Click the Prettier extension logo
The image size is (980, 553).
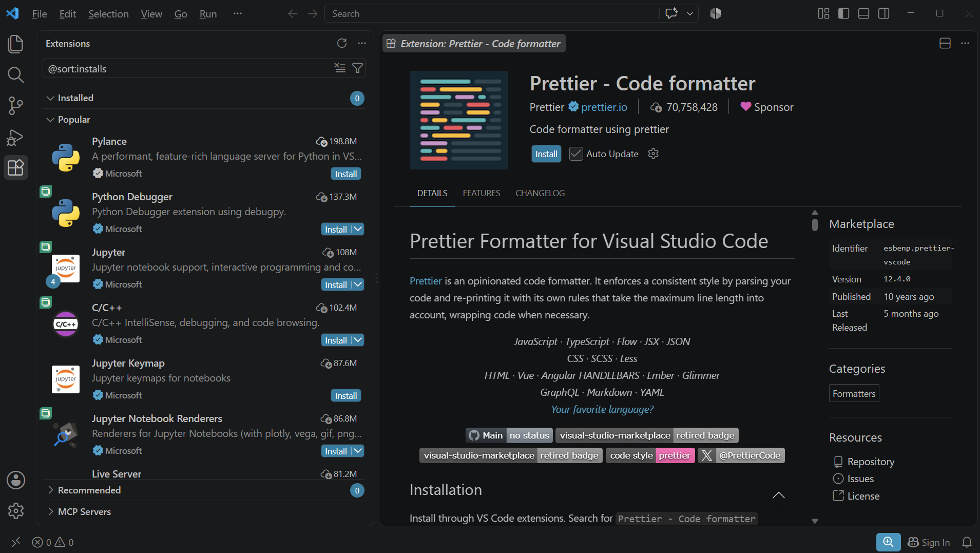tap(459, 120)
